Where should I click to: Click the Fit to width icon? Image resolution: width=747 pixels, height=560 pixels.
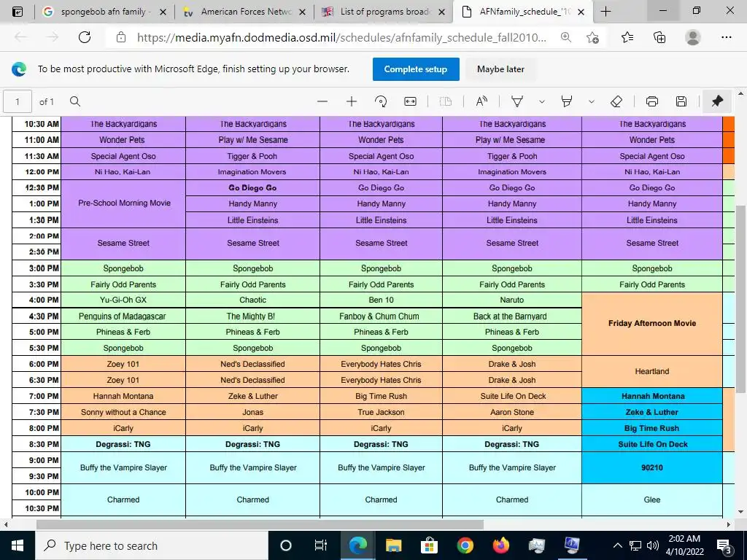(410, 101)
